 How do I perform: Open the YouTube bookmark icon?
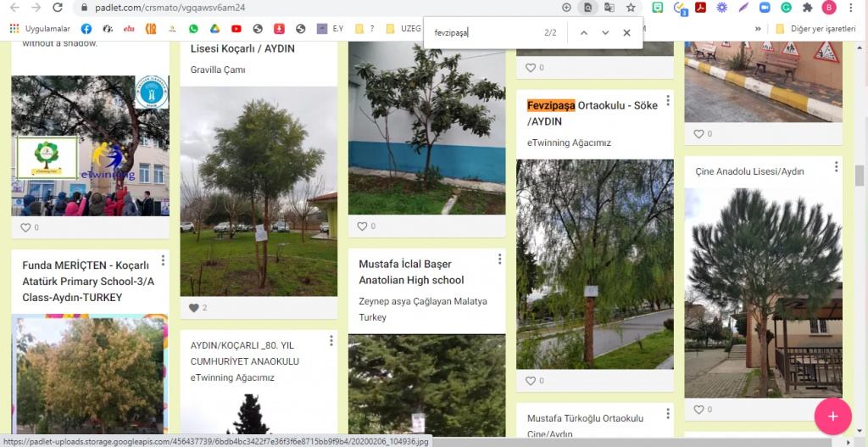click(x=236, y=28)
